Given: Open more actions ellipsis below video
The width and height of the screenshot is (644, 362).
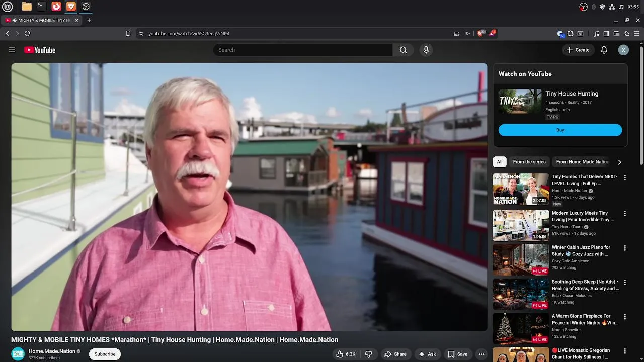Looking at the screenshot, I should (481, 354).
